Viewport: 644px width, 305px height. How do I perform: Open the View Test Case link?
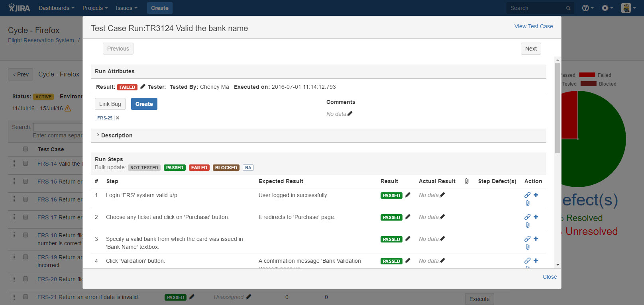533,26
